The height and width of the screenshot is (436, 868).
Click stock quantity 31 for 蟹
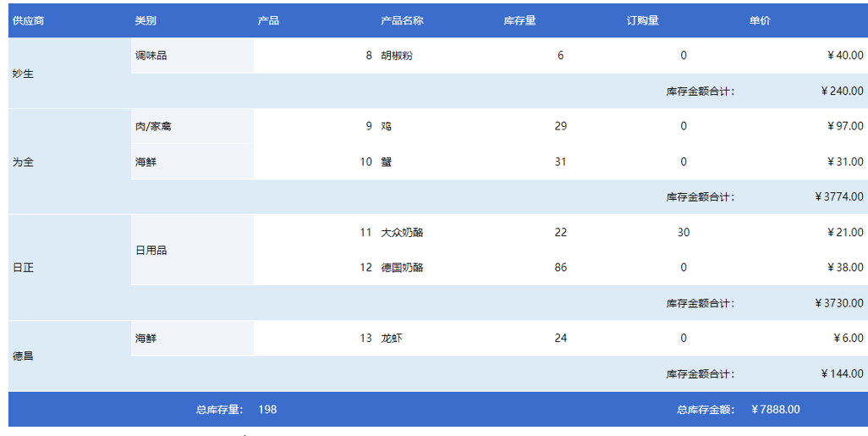561,162
